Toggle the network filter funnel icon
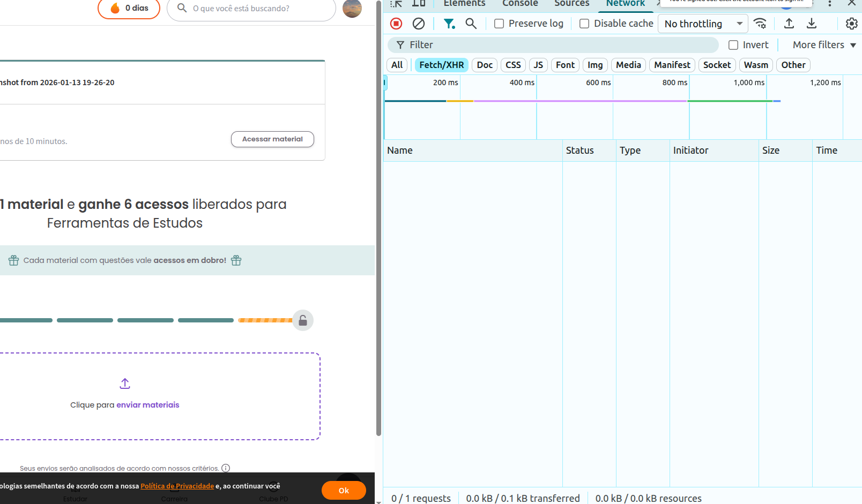862x504 pixels. [449, 24]
